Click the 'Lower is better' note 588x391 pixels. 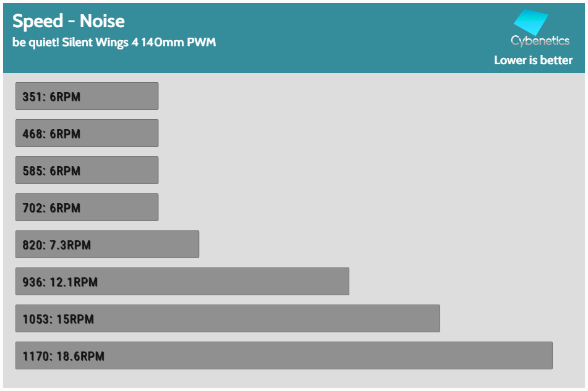click(x=533, y=60)
